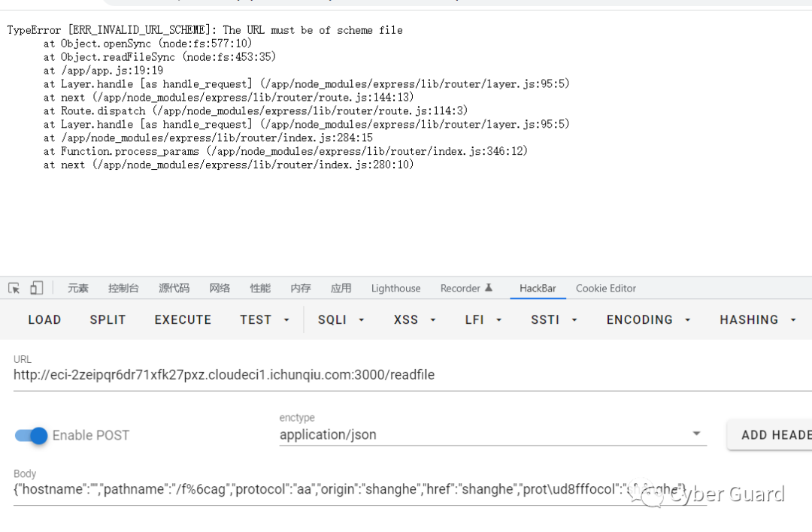Switch to the Lighthouse tab
Image resolution: width=812 pixels, height=532 pixels.
395,289
